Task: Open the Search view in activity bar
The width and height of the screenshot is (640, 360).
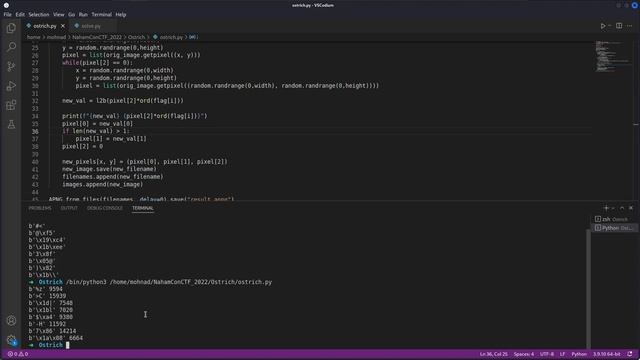Action: pyautogui.click(x=11, y=47)
